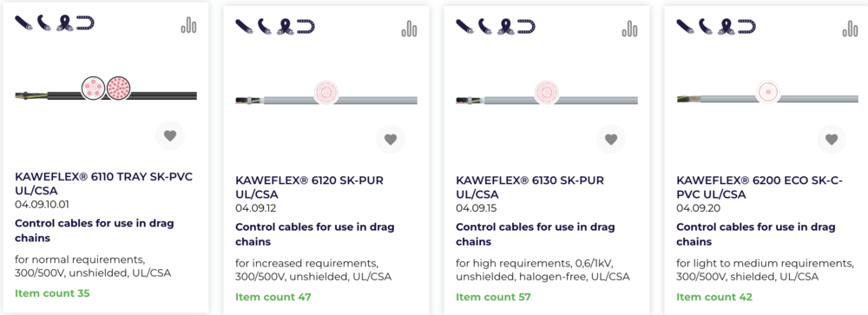Open KAWEFLEX 6120 SK-PUR UL/CSA product link
The height and width of the screenshot is (315, 868).
pos(310,187)
